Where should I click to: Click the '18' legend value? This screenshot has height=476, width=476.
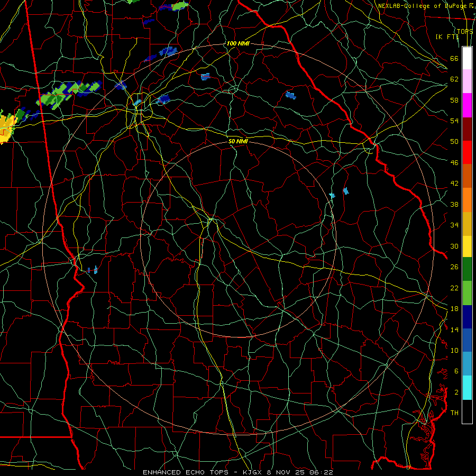(454, 309)
